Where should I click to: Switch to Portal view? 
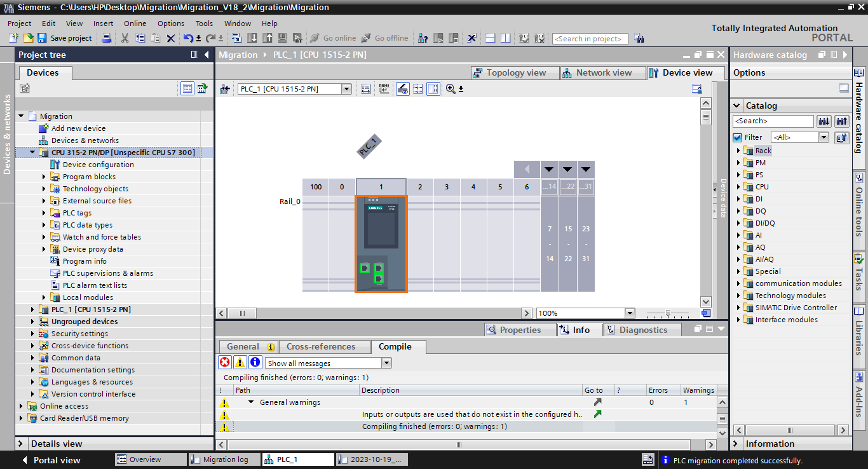[x=56, y=459]
